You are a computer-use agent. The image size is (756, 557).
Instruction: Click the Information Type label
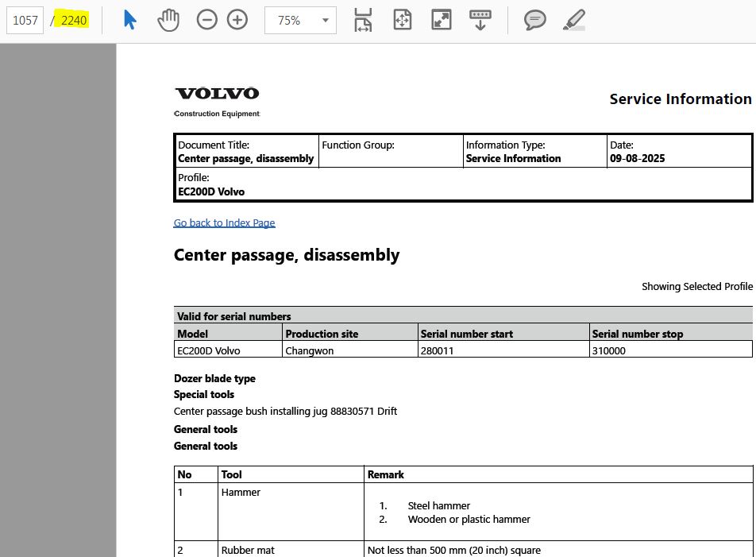click(x=505, y=145)
